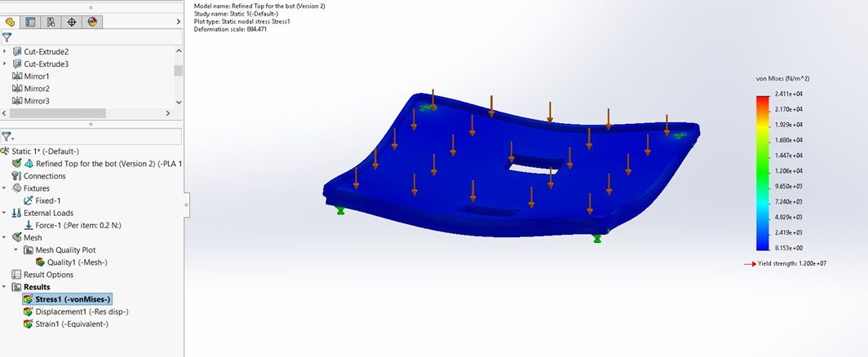Select the Connections tree item
Viewport: 868px width, 357px height.
point(44,176)
